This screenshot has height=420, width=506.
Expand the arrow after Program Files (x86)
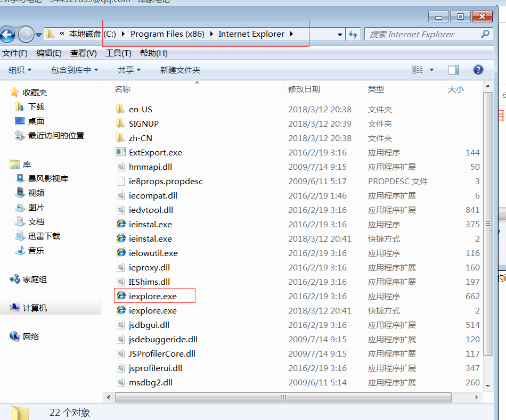click(211, 34)
